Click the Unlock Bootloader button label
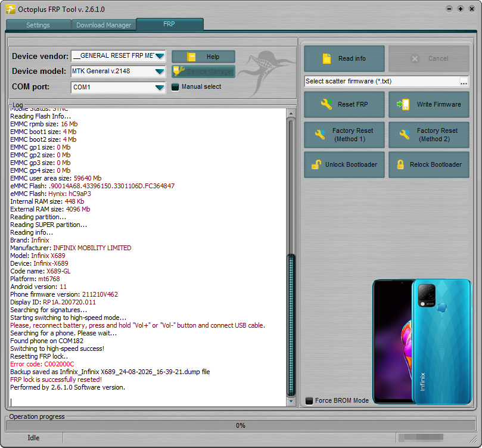 [351, 164]
